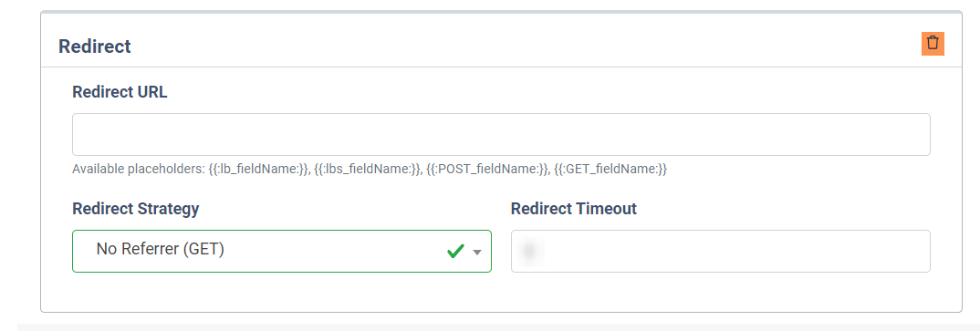Click the Available placeholders hint label
980x331 pixels.
[x=139, y=170]
